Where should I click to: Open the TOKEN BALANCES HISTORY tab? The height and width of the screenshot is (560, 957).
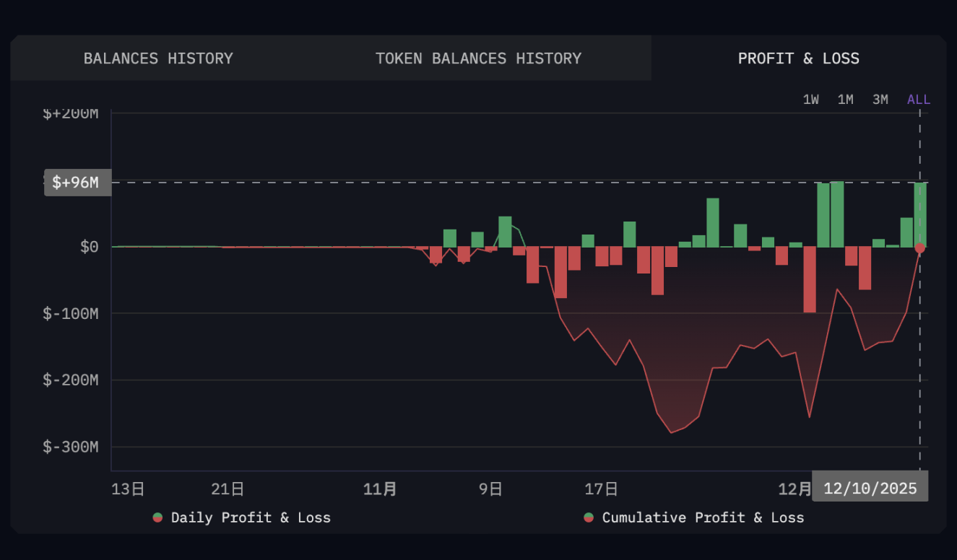478,58
